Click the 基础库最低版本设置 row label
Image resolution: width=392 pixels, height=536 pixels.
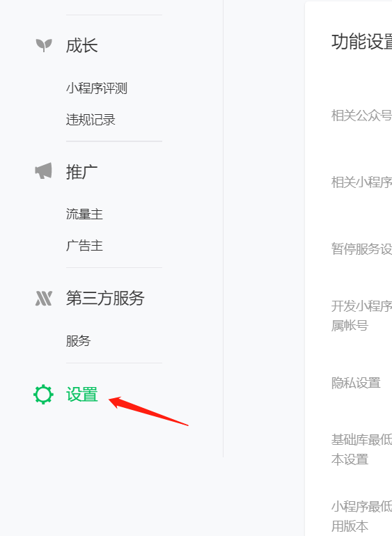point(361,450)
